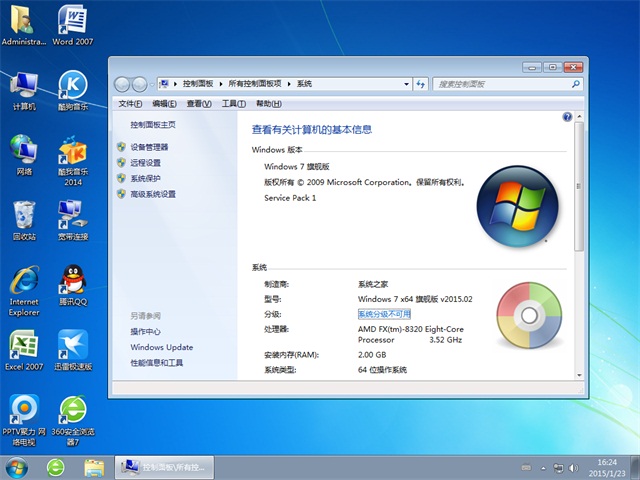640x480 pixels.
Task: Click the computer icon in address bar
Action: pyautogui.click(x=164, y=84)
